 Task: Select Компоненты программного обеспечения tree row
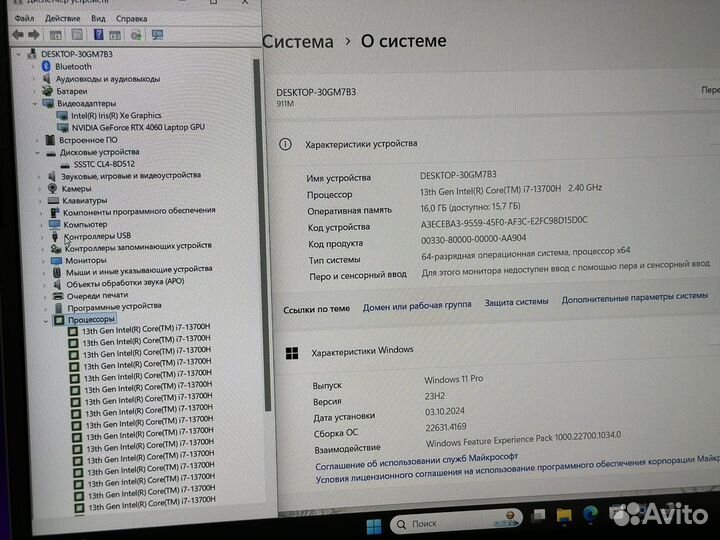pyautogui.click(x=139, y=211)
